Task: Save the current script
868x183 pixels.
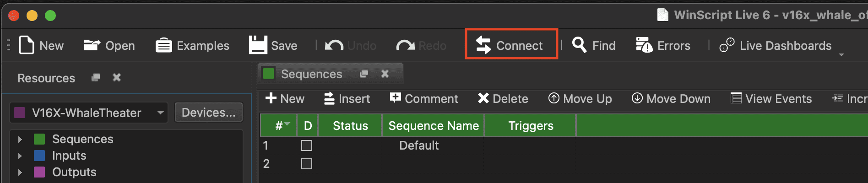Action: point(273,45)
